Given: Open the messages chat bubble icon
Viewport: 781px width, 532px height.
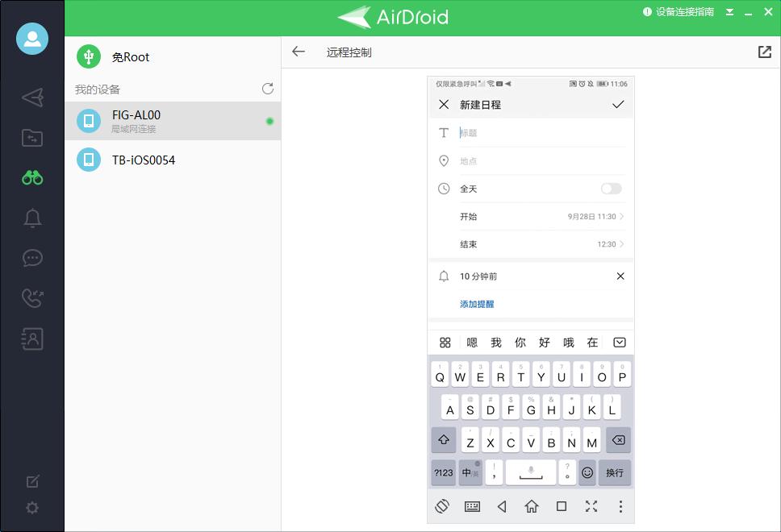Looking at the screenshot, I should [32, 258].
